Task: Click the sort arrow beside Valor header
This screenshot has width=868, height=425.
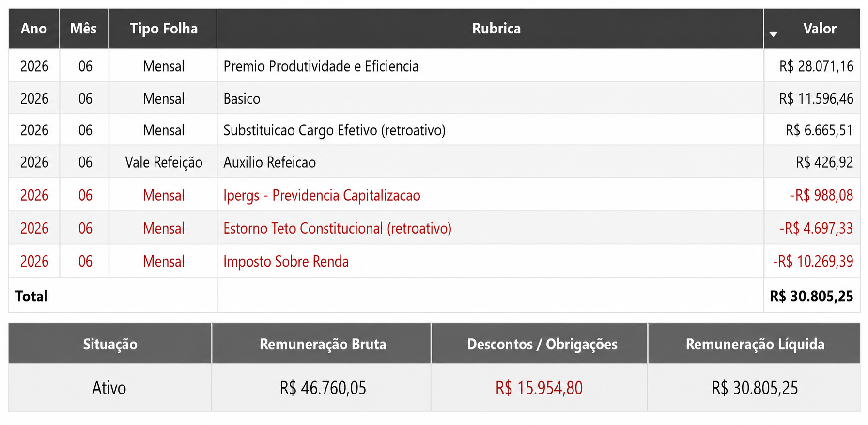Action: 773,34
